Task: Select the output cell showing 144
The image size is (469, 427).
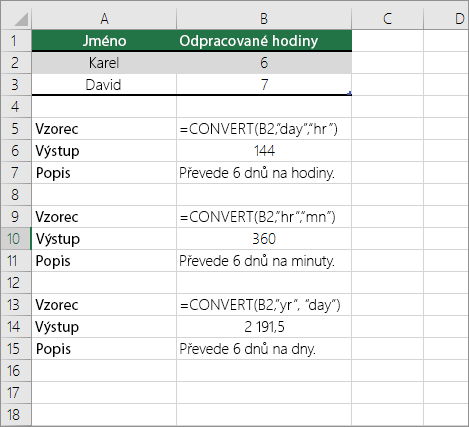Action: click(x=264, y=151)
